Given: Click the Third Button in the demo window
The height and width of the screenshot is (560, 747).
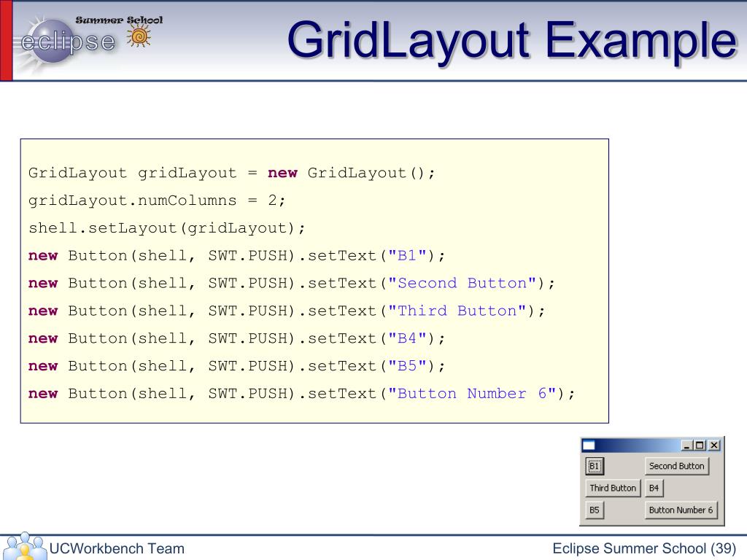Looking at the screenshot, I should [x=613, y=488].
